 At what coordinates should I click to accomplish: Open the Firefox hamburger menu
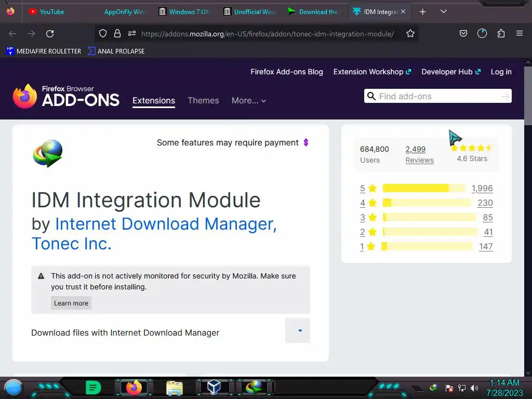pyautogui.click(x=520, y=33)
